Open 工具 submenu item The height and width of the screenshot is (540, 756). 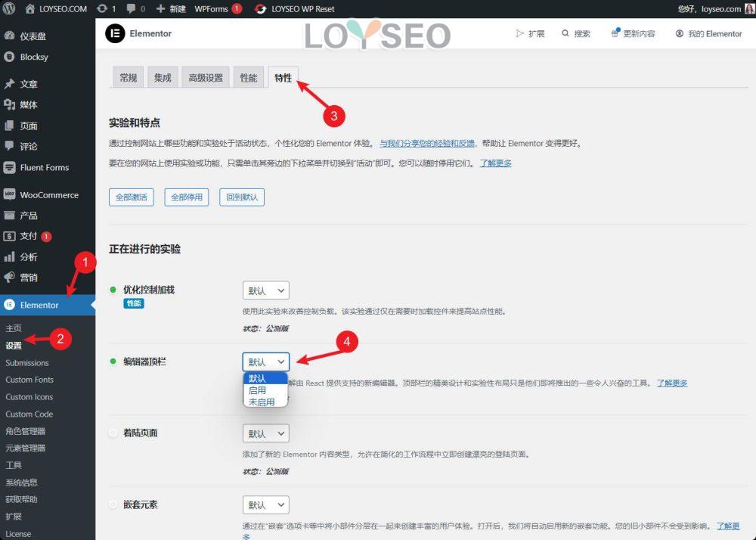pos(14,465)
